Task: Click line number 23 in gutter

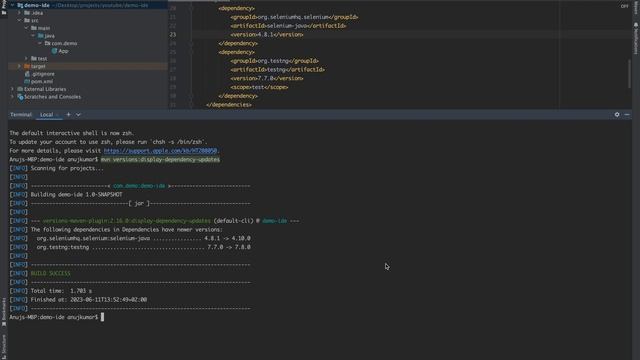Action: [173, 35]
